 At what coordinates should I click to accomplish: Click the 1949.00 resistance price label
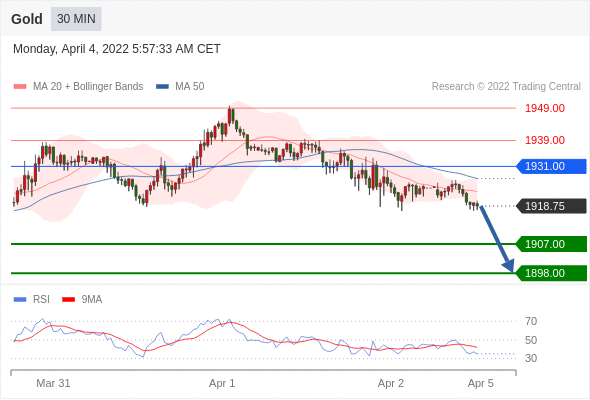[x=545, y=108]
